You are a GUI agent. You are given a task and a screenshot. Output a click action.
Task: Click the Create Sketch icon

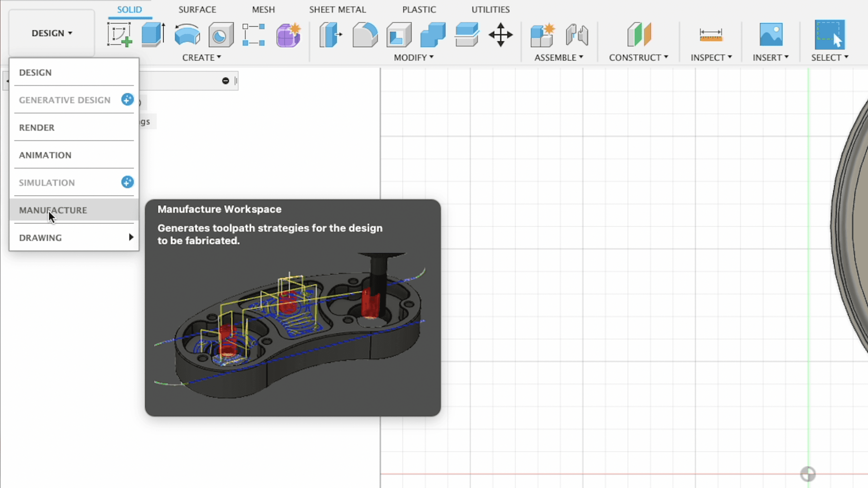[119, 34]
